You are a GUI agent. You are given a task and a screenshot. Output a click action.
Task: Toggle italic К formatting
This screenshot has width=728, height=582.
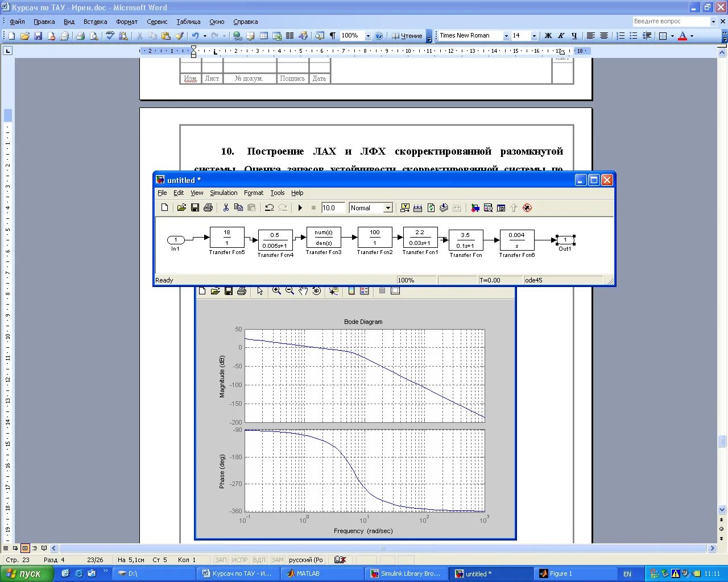point(561,36)
